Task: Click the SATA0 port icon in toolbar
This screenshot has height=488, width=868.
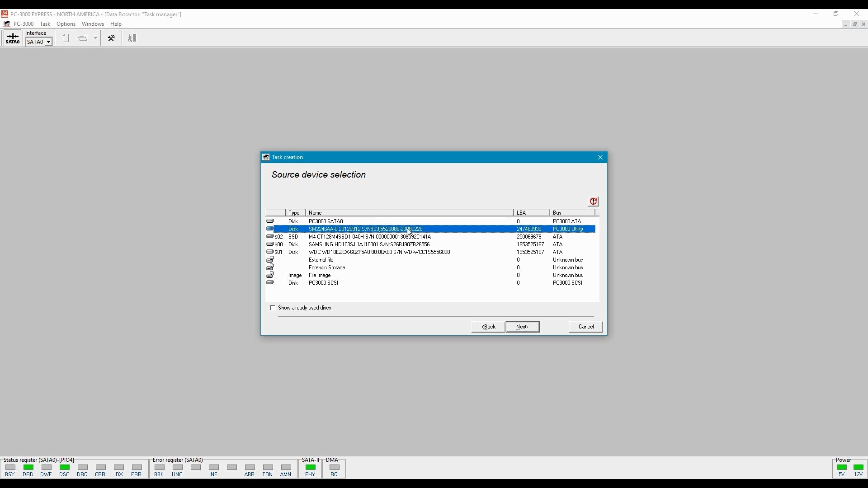Action: pos(13,38)
